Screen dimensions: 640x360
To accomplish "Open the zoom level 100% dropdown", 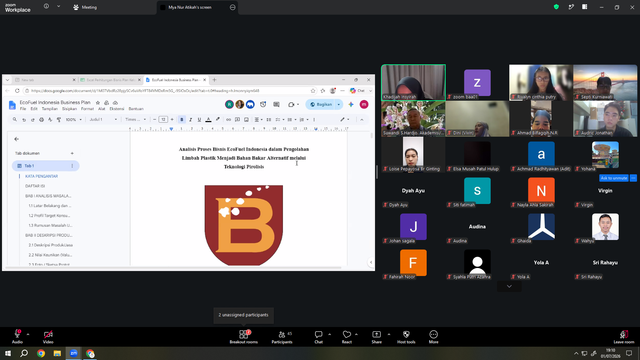I will point(73,120).
